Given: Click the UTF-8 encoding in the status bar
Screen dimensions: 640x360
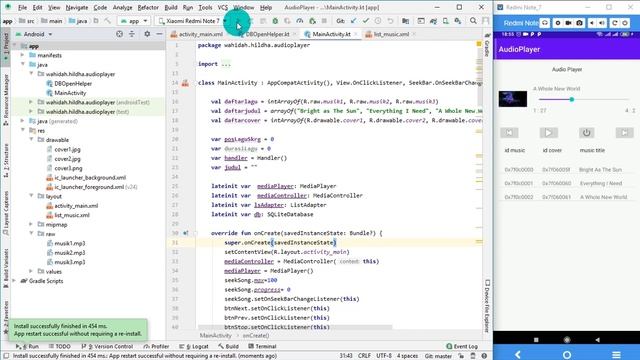Looking at the screenshot, I should click(384, 356).
